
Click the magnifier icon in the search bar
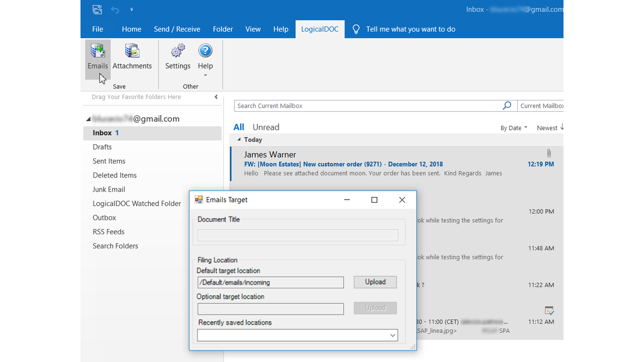click(x=507, y=106)
